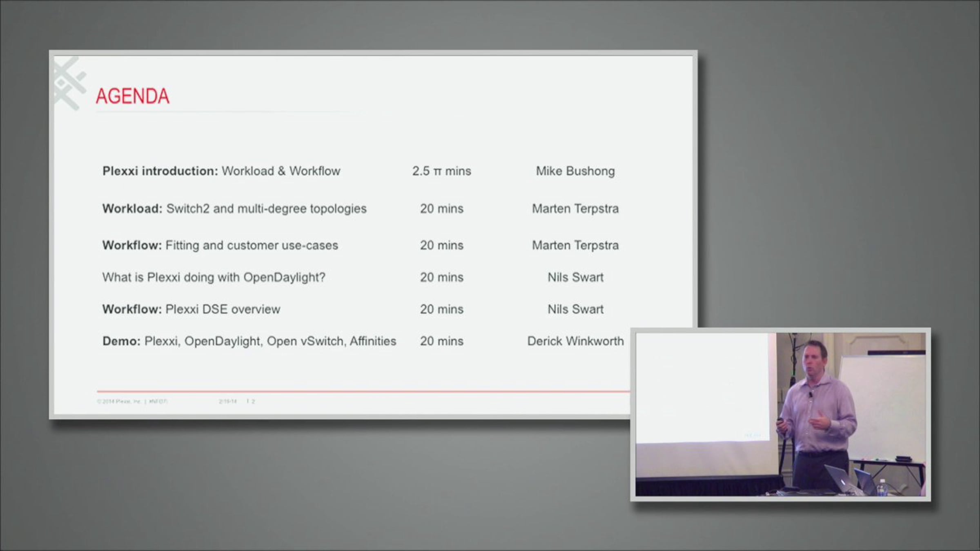Click "20 mins" beside Plexxi DSE overview
The height and width of the screenshot is (551, 980).
coord(442,309)
